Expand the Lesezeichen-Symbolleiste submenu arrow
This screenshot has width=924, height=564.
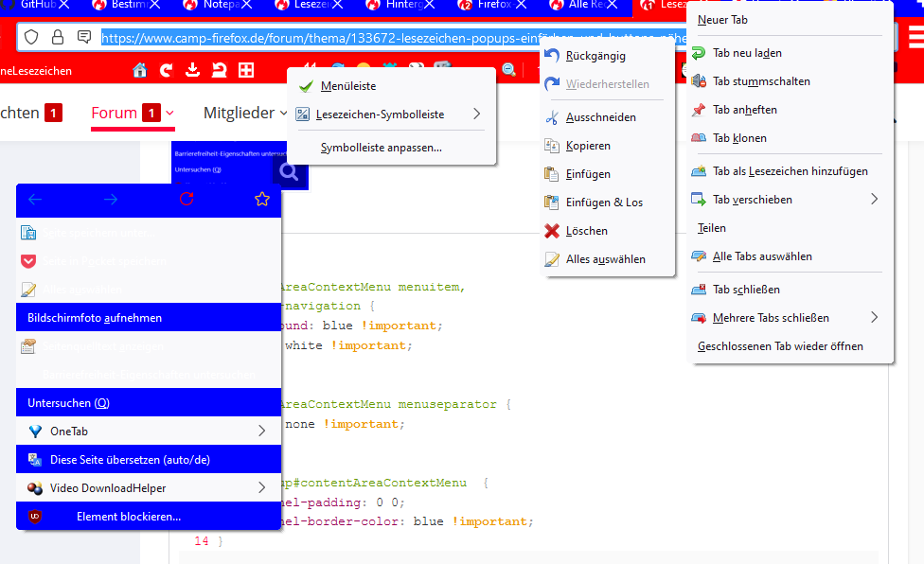(x=477, y=114)
